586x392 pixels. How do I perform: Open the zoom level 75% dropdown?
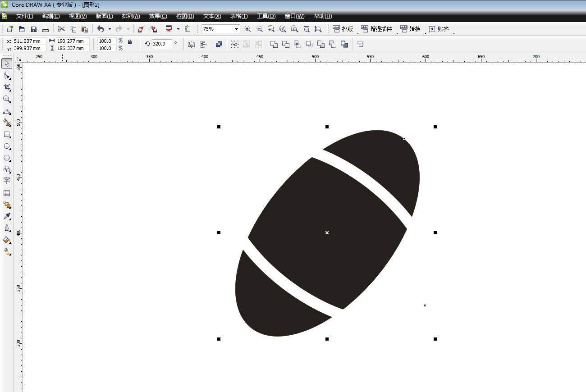[236, 29]
